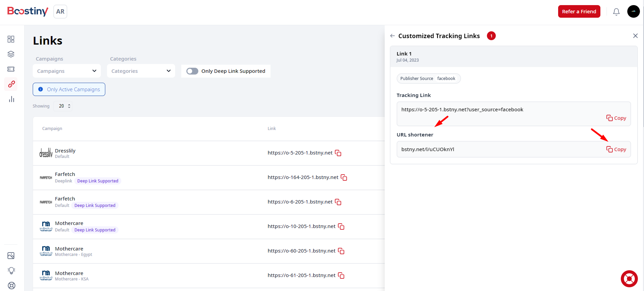The width and height of the screenshot is (644, 291).
Task: Select the bstny.net/l/uCUOknYl short URL field
Action: tap(513, 149)
